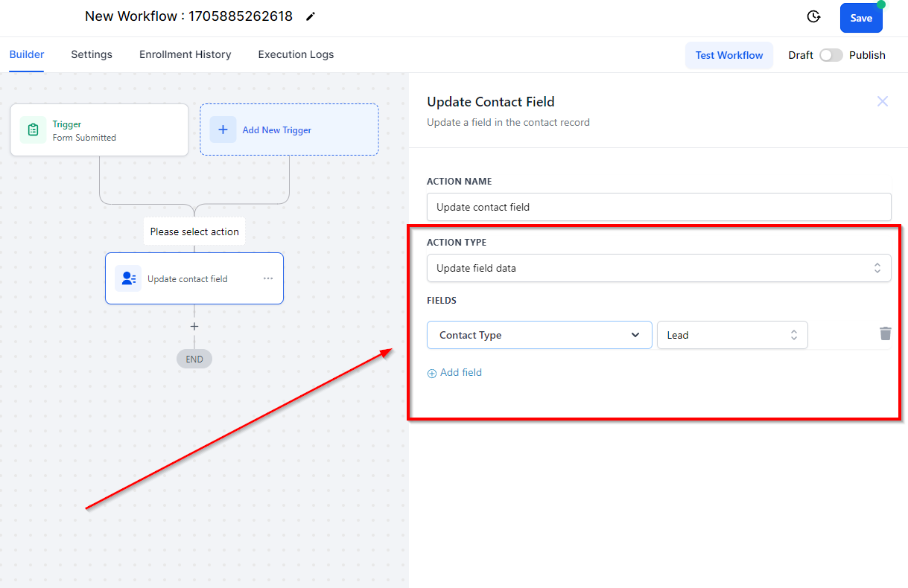Expand the Action Type dropdown
908x588 pixels.
(x=658, y=268)
